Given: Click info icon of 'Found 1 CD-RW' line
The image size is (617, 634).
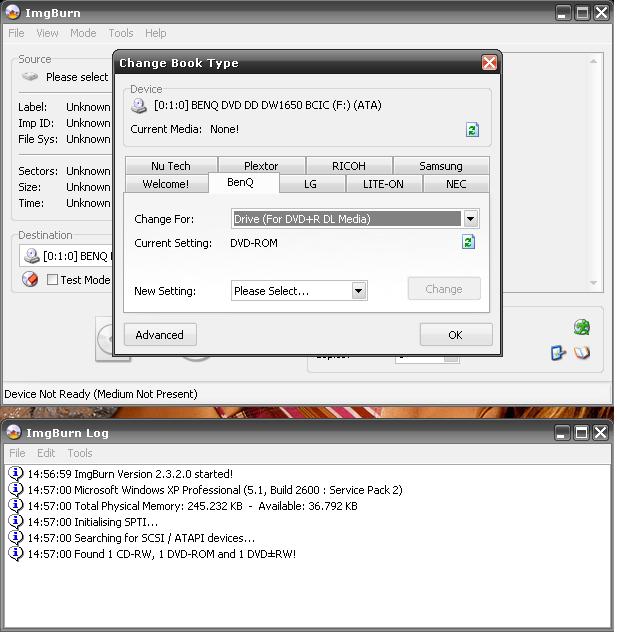Looking at the screenshot, I should [16, 554].
